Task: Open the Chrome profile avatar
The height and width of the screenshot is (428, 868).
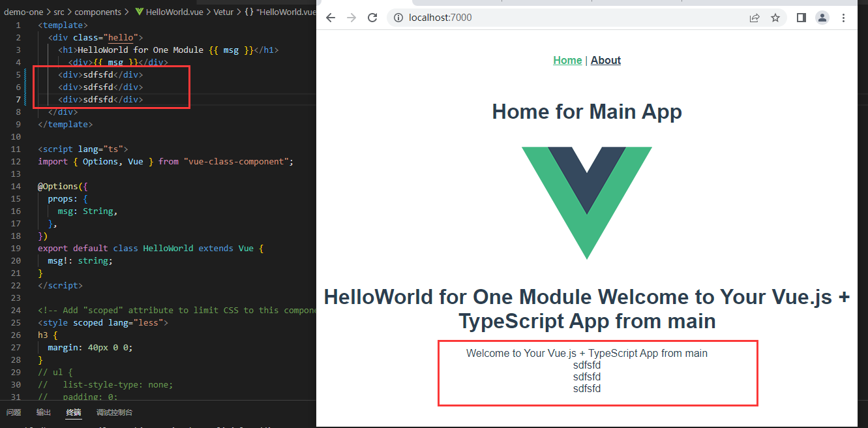Action: (x=822, y=18)
